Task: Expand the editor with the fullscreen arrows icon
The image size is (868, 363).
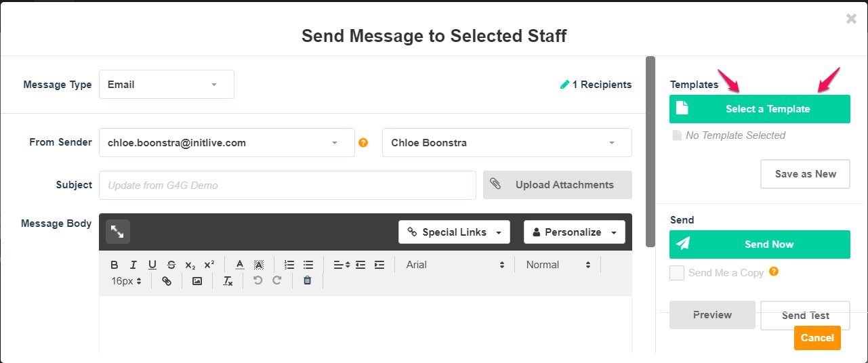Action: pyautogui.click(x=118, y=232)
